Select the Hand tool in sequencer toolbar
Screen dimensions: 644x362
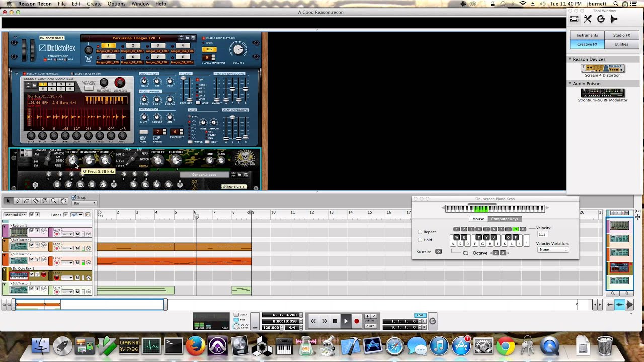(x=63, y=201)
